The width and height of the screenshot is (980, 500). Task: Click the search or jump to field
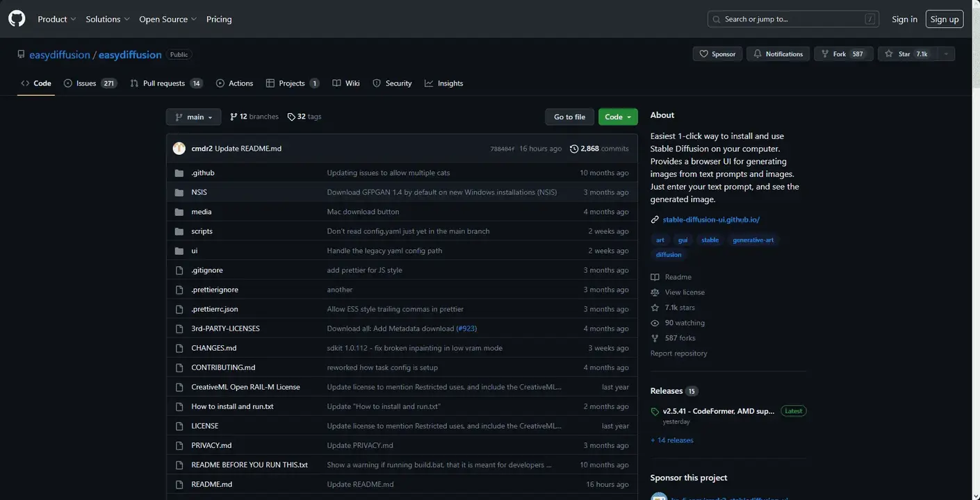click(x=793, y=19)
